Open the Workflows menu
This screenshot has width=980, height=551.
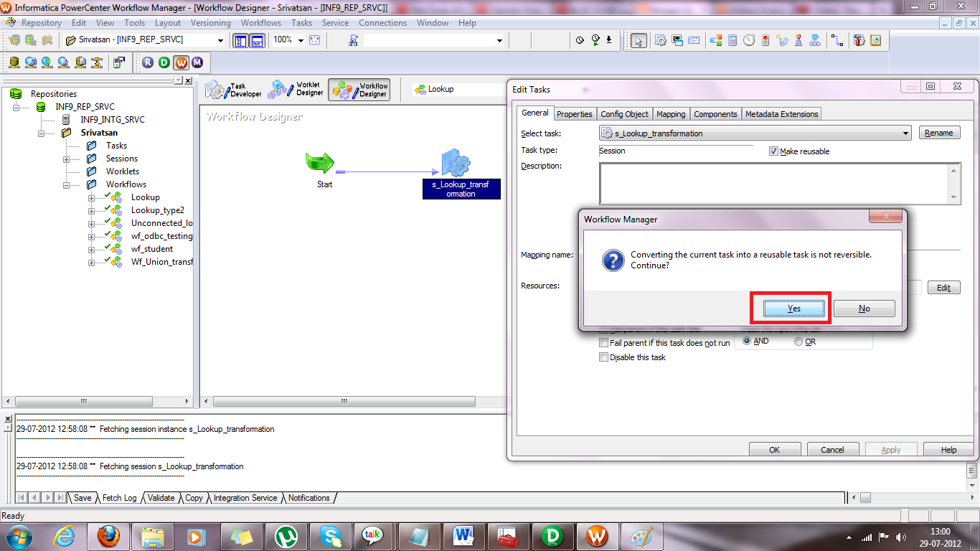[x=260, y=22]
